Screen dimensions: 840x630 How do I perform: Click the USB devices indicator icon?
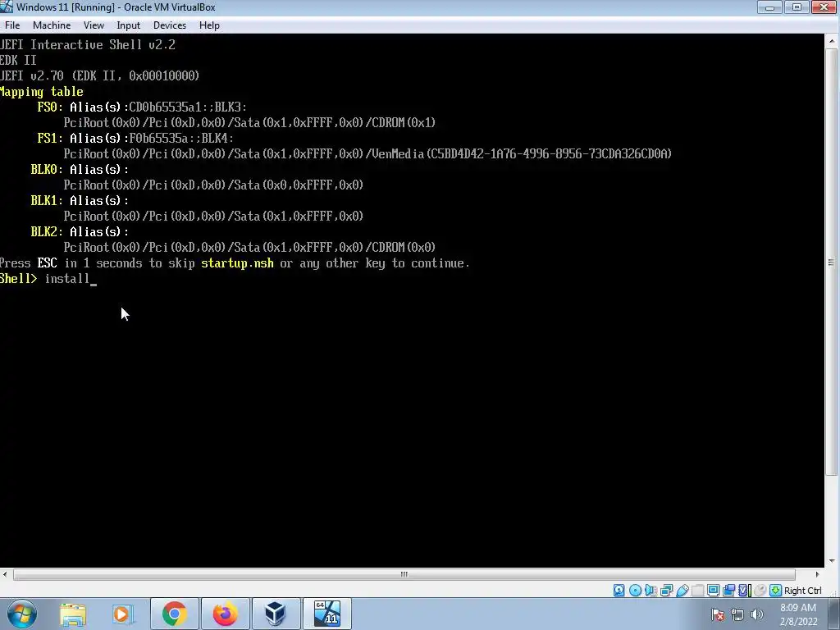pos(682,591)
